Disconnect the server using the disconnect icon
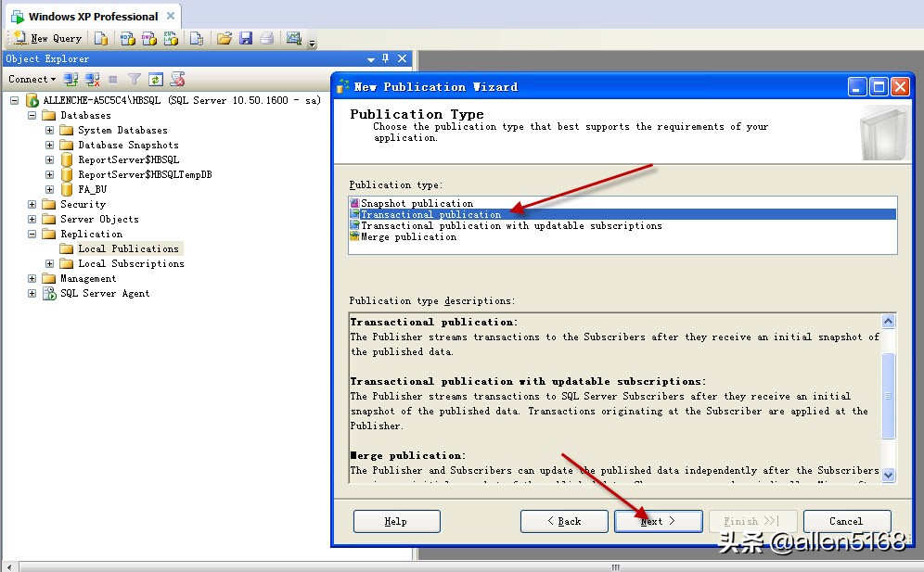Image resolution: width=924 pixels, height=572 pixels. click(x=90, y=80)
